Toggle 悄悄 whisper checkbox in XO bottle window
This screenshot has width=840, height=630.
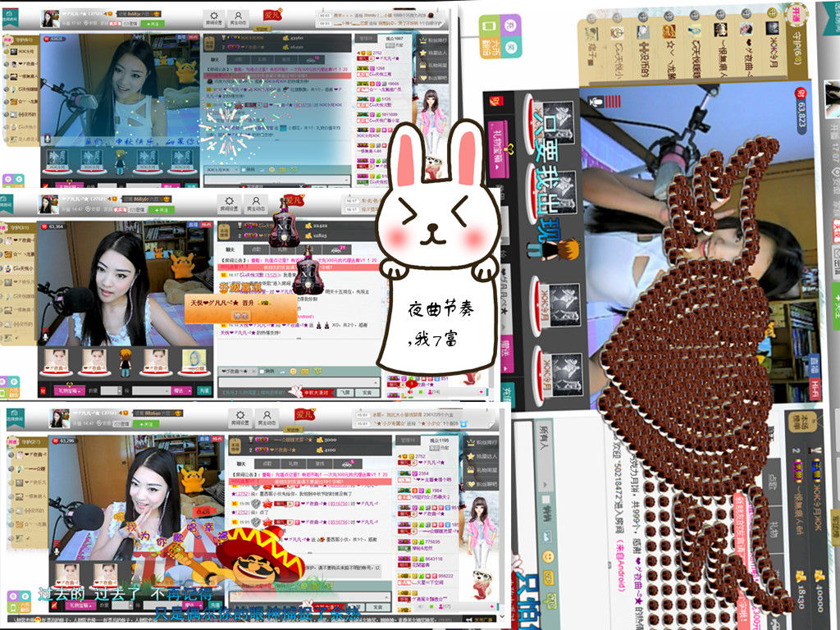tap(262, 372)
